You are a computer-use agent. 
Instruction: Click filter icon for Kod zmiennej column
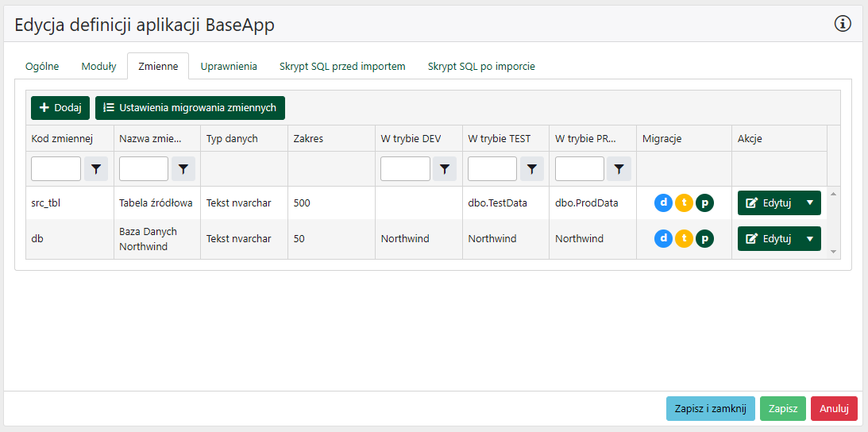click(x=96, y=169)
